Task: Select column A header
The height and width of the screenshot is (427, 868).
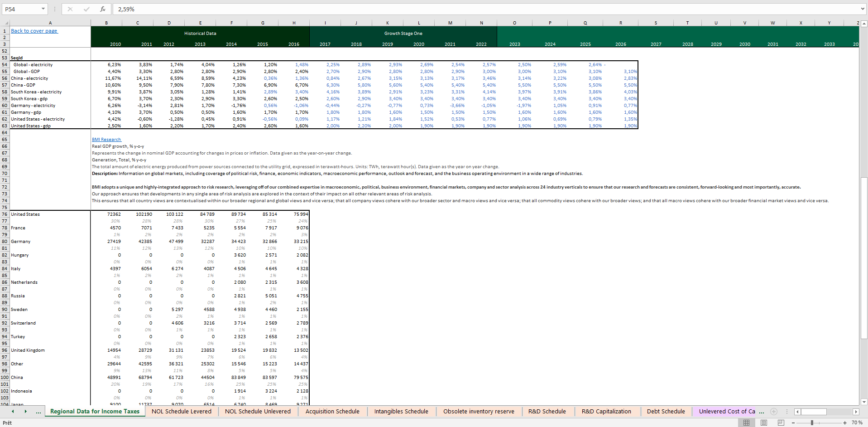Action: click(x=50, y=23)
